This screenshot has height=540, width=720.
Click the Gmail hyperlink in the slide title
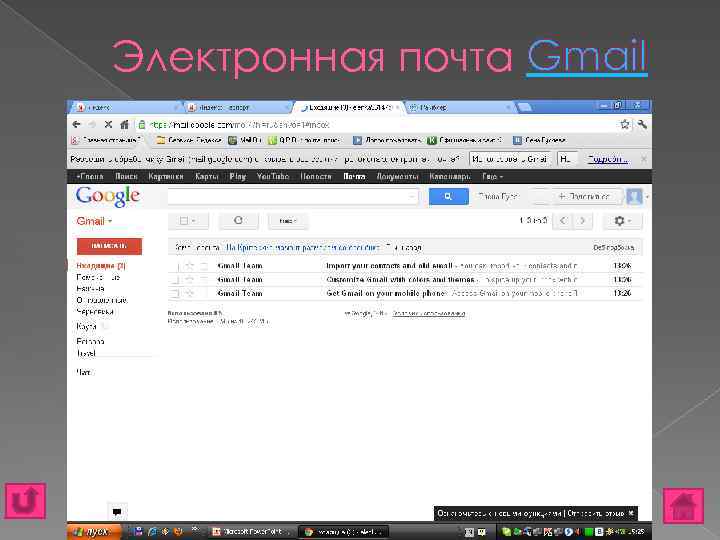pyautogui.click(x=586, y=57)
